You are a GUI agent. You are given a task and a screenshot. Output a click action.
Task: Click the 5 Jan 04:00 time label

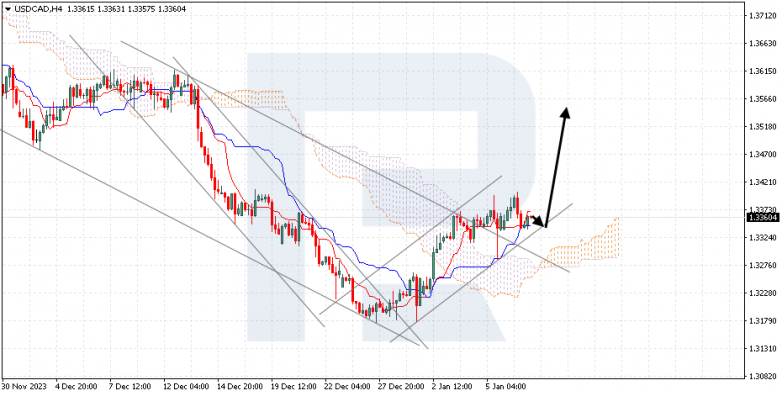(506, 387)
